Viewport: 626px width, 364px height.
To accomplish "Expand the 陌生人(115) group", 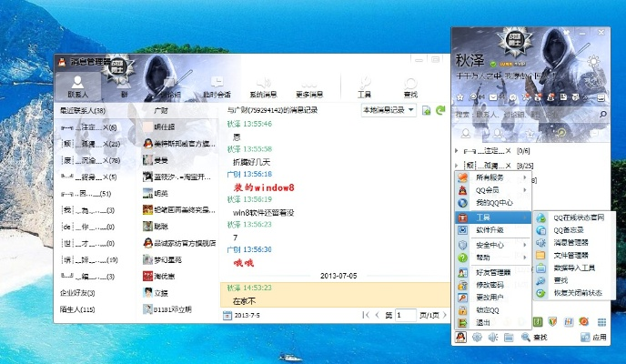I will tap(76, 309).
